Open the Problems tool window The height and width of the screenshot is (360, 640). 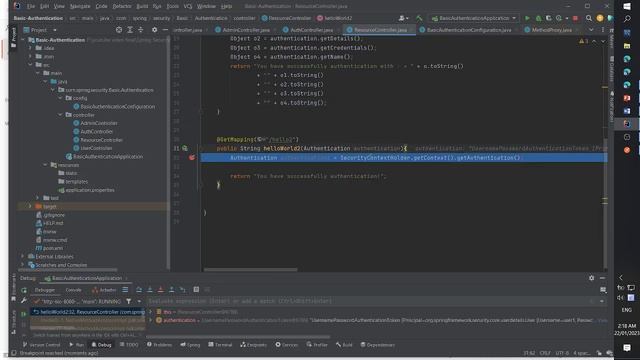[159, 345]
